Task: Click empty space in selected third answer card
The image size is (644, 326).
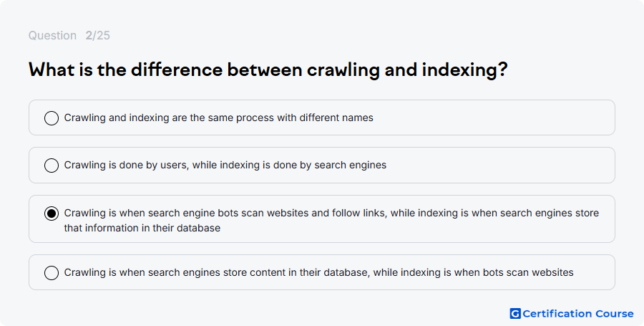Action: pos(411,229)
